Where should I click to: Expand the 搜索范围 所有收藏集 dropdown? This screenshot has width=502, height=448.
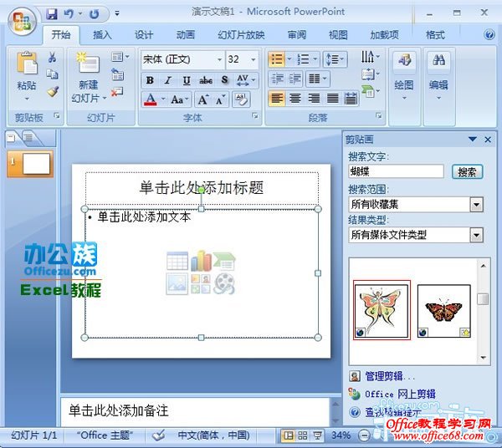click(476, 204)
